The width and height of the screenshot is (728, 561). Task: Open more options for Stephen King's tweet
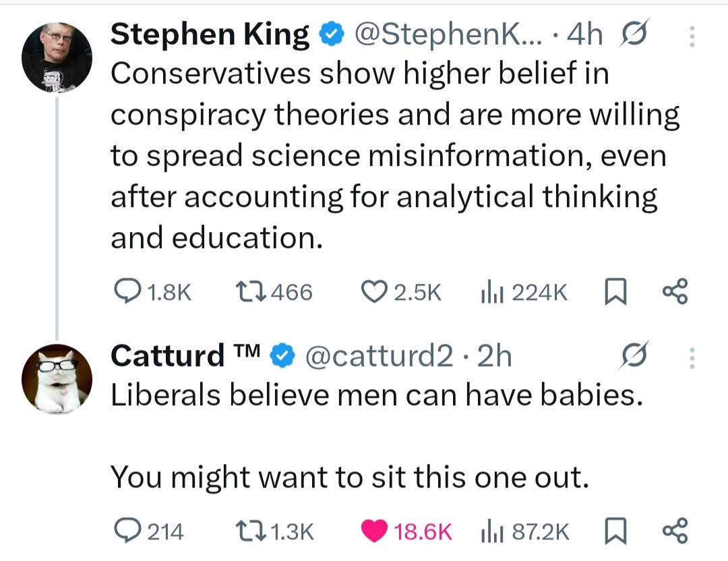[691, 36]
